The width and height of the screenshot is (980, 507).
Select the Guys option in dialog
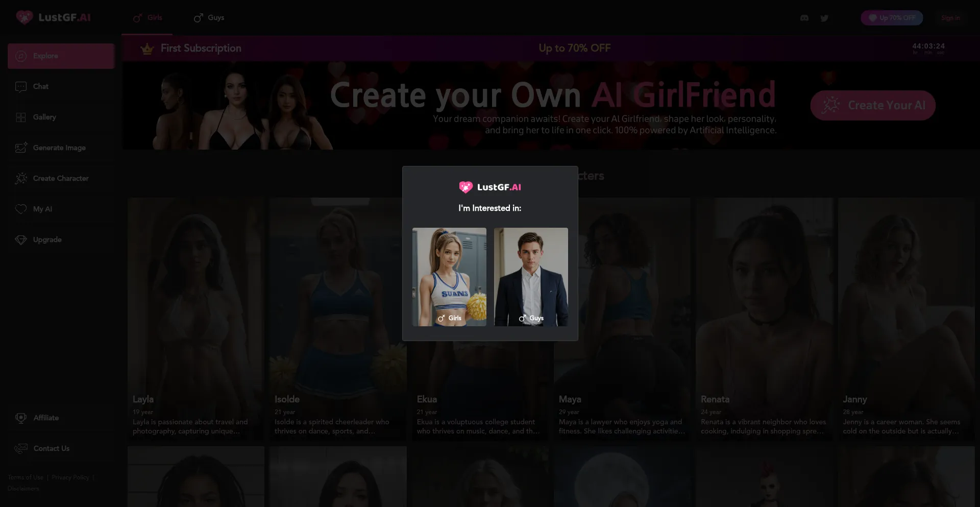tap(531, 277)
